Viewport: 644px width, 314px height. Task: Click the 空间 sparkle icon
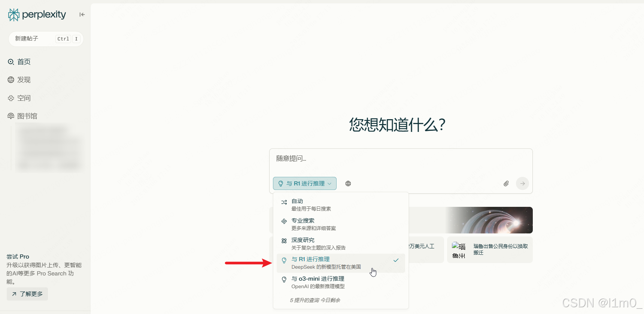[11, 98]
